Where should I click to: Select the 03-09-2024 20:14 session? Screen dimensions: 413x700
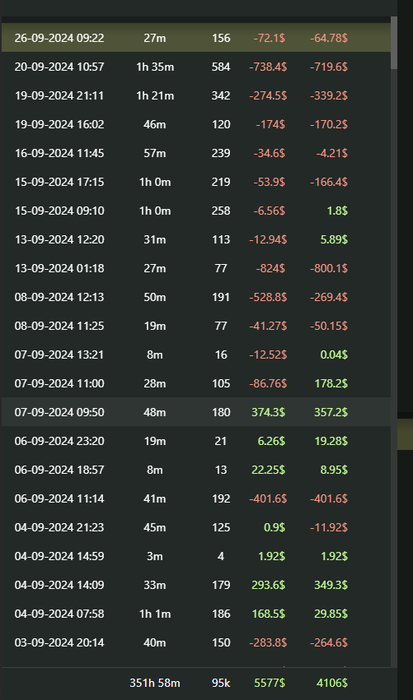[196, 642]
